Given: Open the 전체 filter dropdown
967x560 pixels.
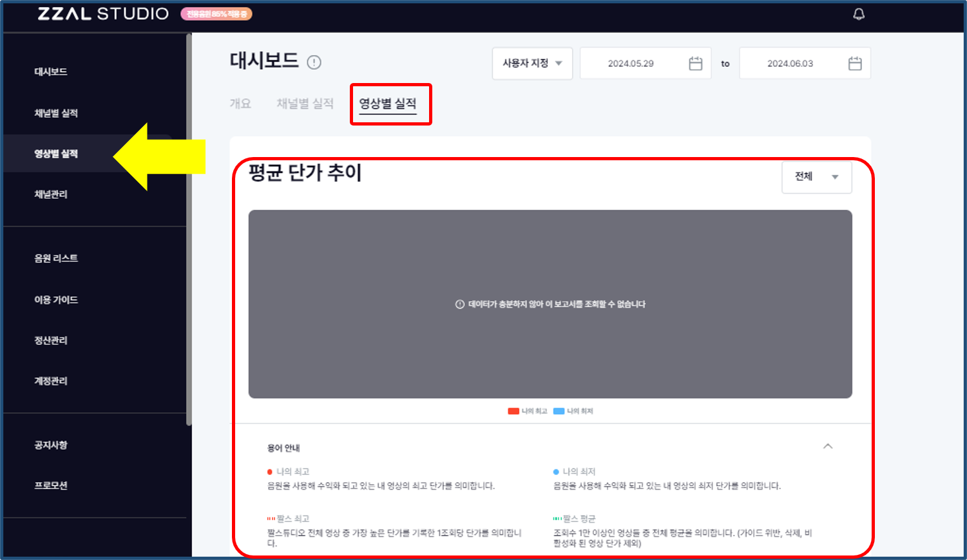Looking at the screenshot, I should point(816,177).
